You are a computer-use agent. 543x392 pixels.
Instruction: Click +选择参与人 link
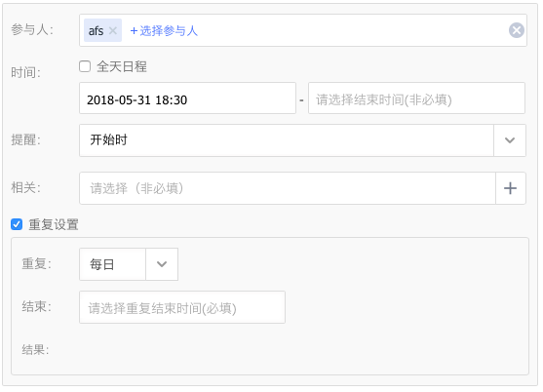164,31
